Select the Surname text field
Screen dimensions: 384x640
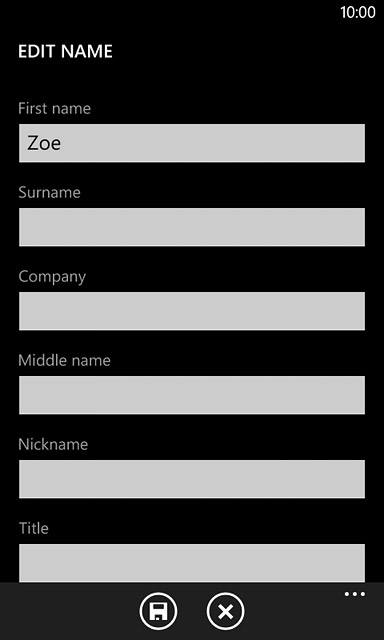point(192,227)
